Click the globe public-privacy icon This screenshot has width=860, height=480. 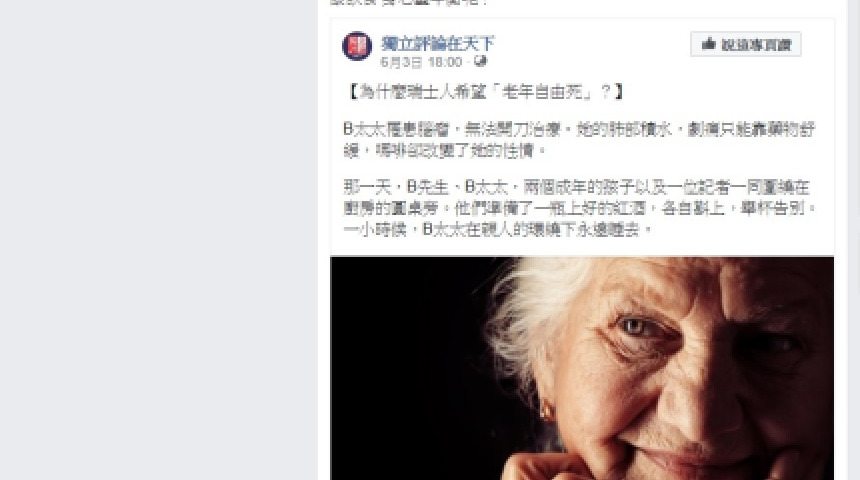click(x=480, y=61)
